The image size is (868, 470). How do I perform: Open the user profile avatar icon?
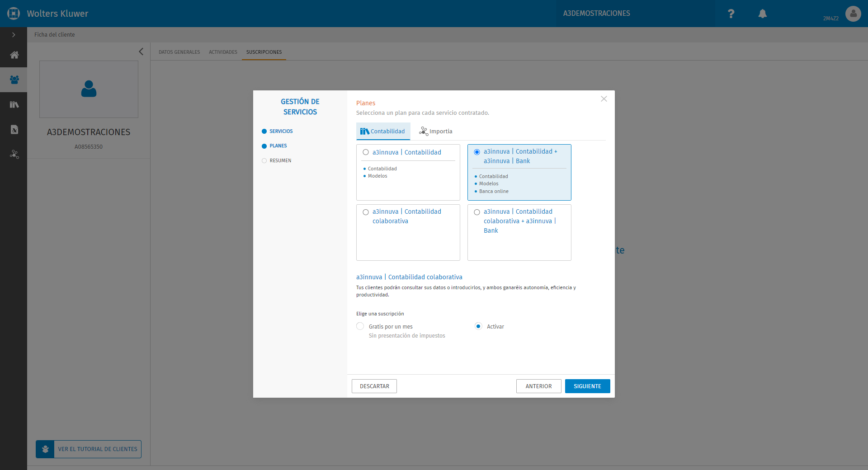click(853, 14)
